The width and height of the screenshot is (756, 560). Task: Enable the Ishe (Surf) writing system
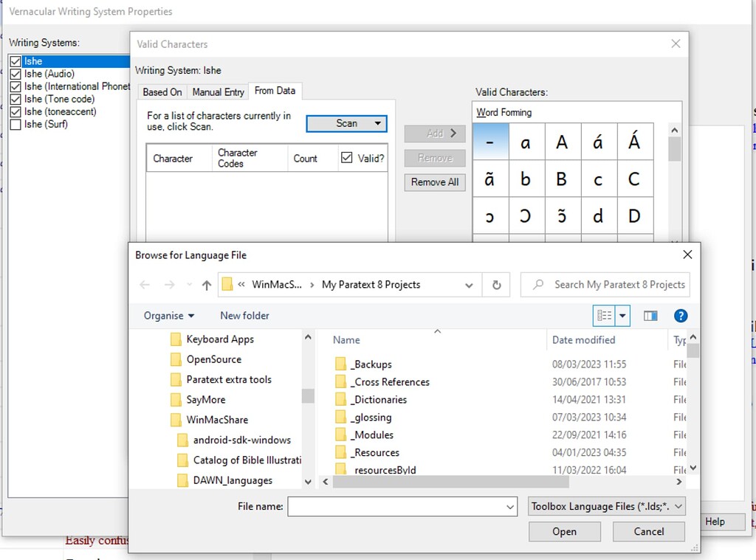click(16, 124)
